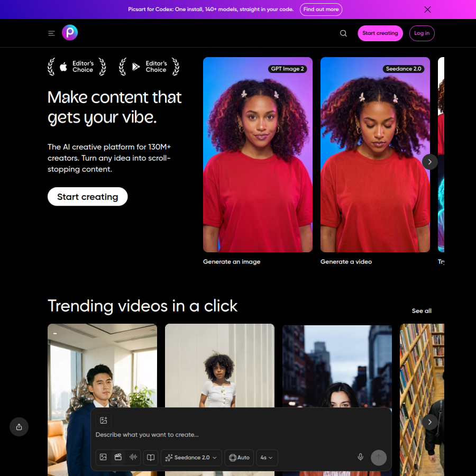Click the Make content that gets your vibe headline

pyautogui.click(x=114, y=107)
